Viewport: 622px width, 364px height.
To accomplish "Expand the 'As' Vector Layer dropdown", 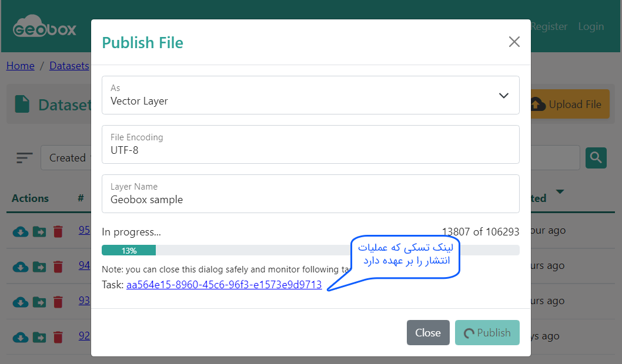I will point(310,95).
